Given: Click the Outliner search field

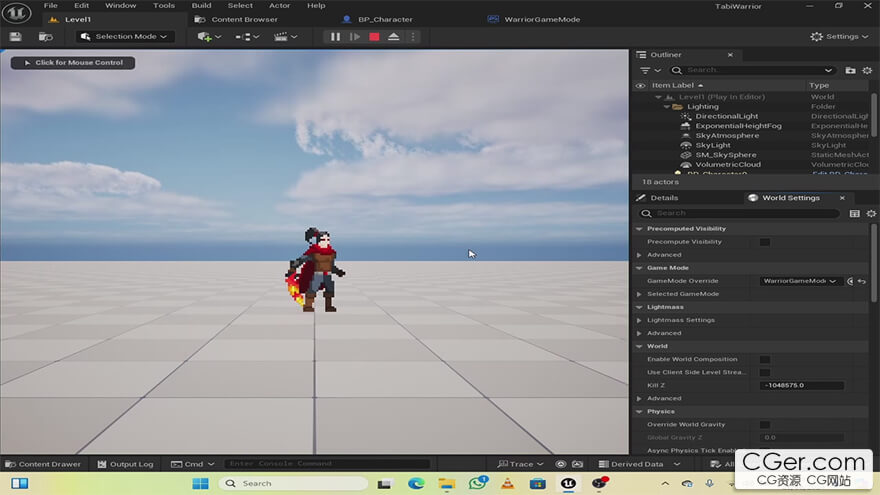Looking at the screenshot, I should (751, 70).
